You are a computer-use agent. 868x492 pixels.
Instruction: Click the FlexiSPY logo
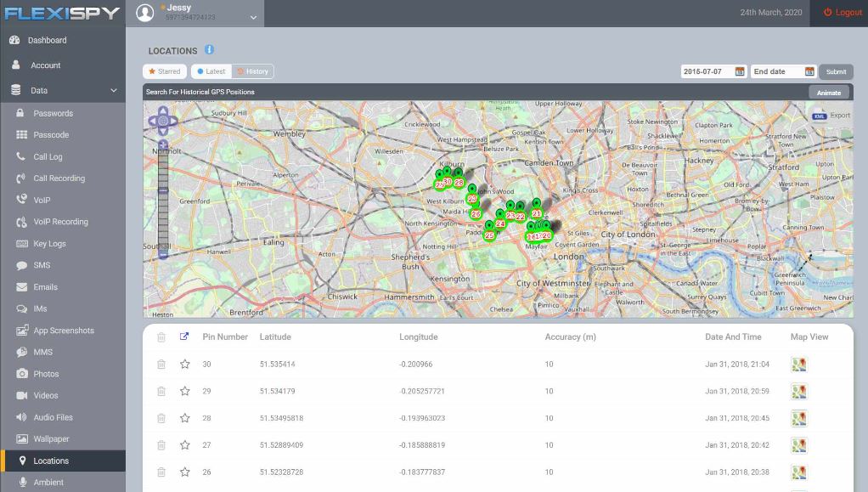pos(62,13)
